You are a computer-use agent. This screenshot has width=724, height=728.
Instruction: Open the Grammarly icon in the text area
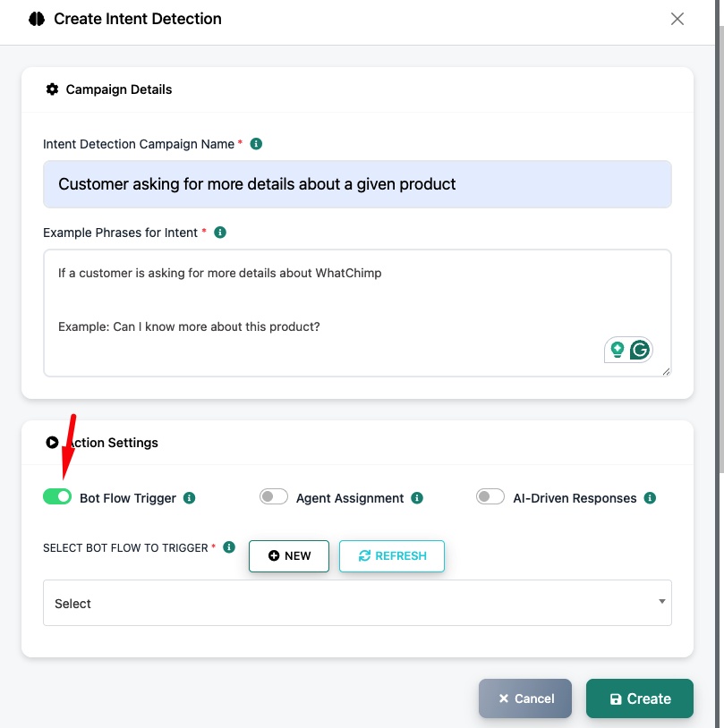pos(639,350)
